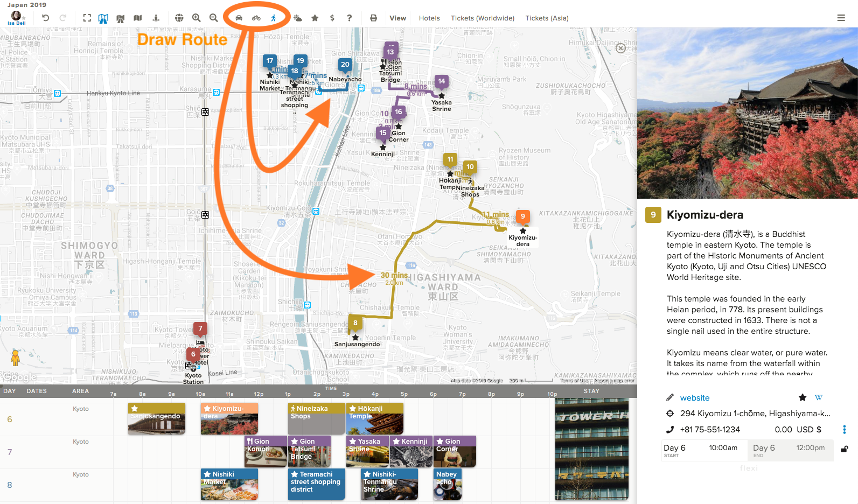Click the address crosshair icon
This screenshot has width=858, height=504.
click(x=670, y=414)
